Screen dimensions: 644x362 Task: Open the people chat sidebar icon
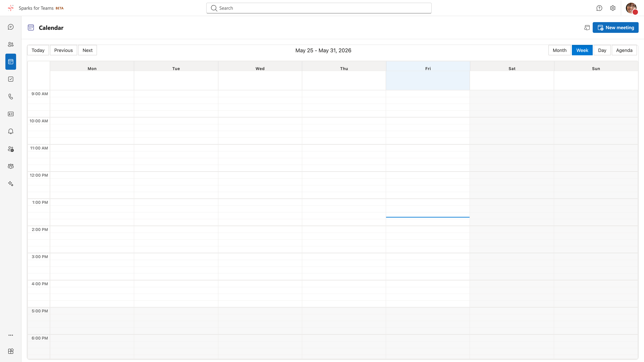click(11, 149)
